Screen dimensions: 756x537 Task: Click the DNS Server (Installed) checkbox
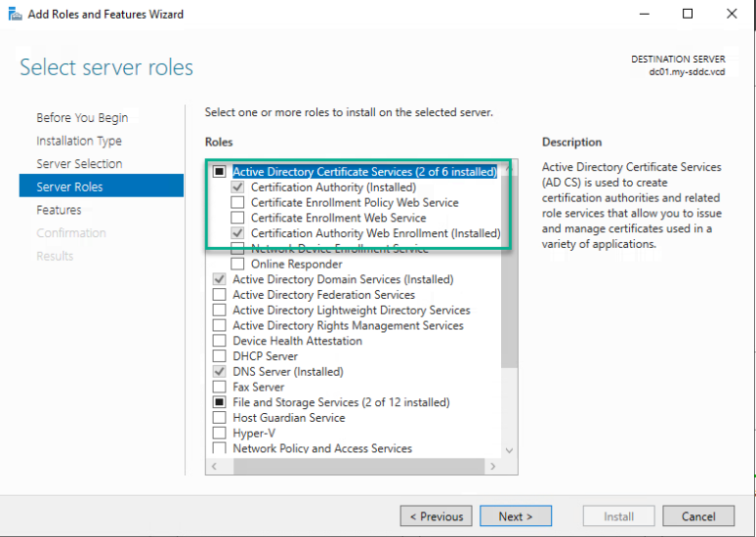pos(220,372)
